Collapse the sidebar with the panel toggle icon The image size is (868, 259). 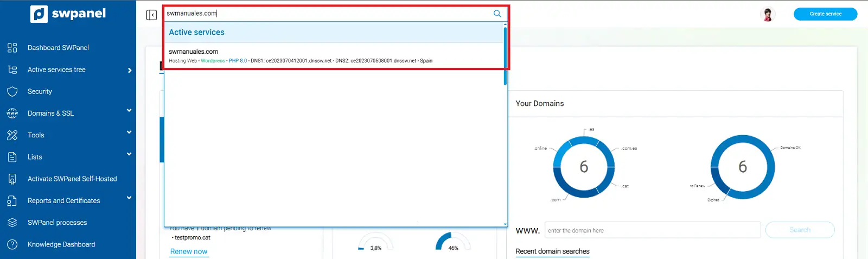coord(151,15)
